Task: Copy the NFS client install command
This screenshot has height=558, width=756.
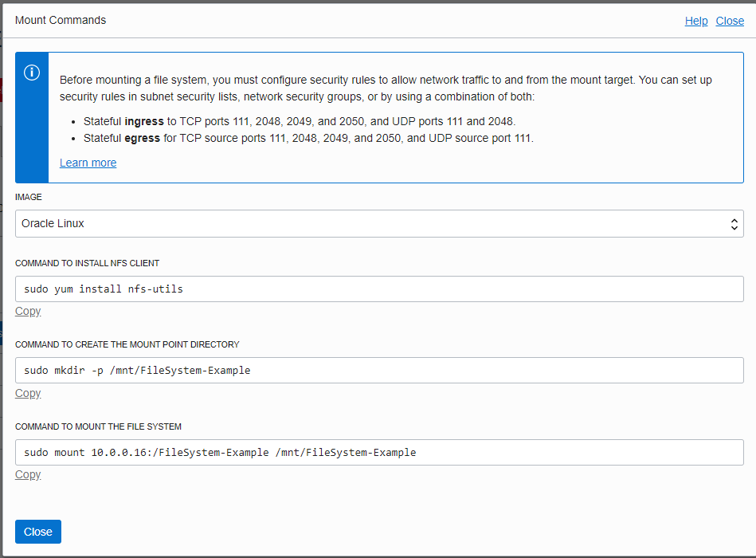Action: pyautogui.click(x=27, y=311)
